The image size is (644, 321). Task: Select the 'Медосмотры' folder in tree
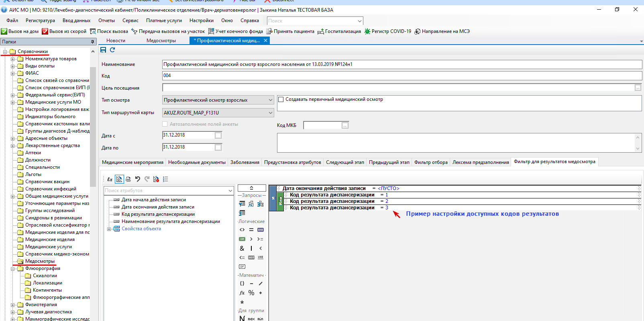click(x=40, y=261)
